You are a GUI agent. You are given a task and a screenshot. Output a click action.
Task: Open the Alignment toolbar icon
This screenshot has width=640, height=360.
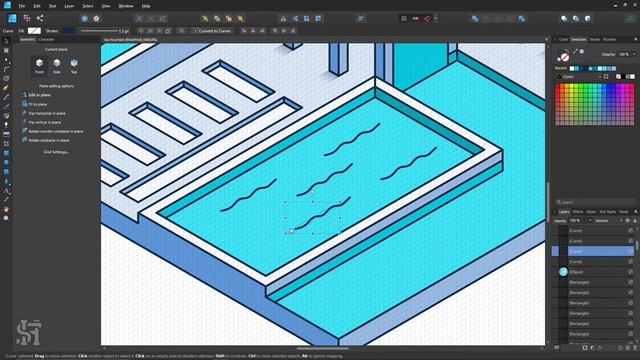tap(361, 18)
